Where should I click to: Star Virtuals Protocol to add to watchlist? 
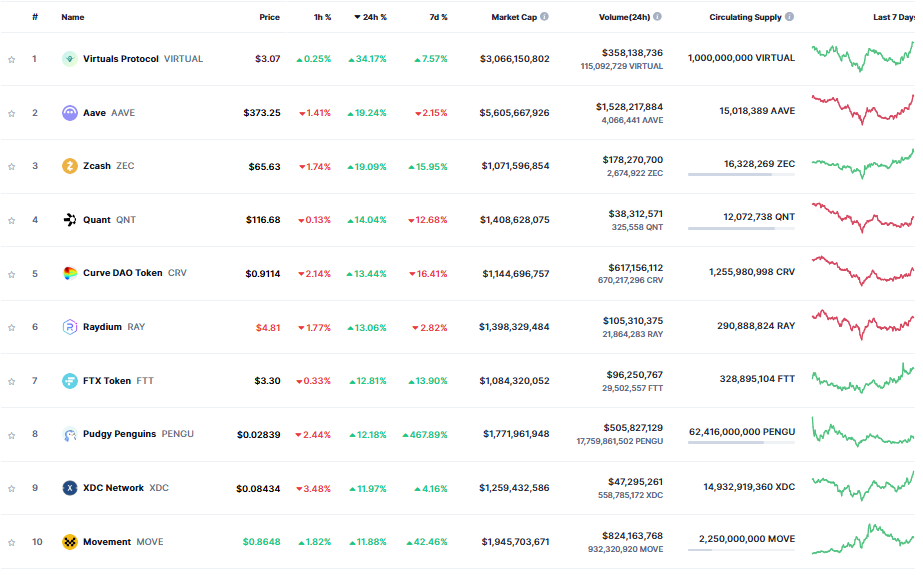click(11, 59)
